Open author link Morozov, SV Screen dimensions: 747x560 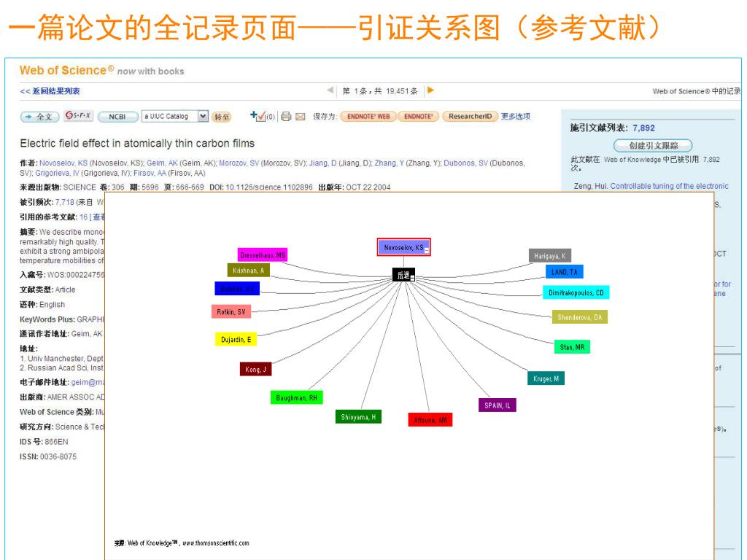pos(239,163)
